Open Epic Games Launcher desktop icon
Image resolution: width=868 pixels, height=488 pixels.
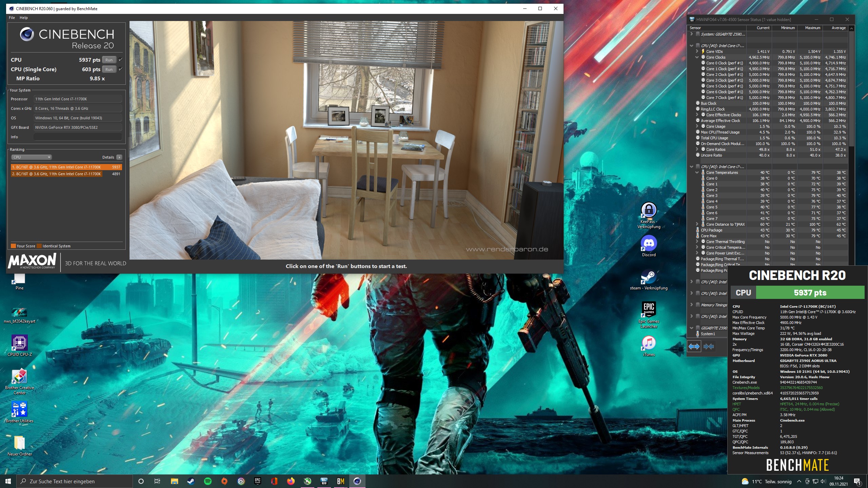pos(649,315)
